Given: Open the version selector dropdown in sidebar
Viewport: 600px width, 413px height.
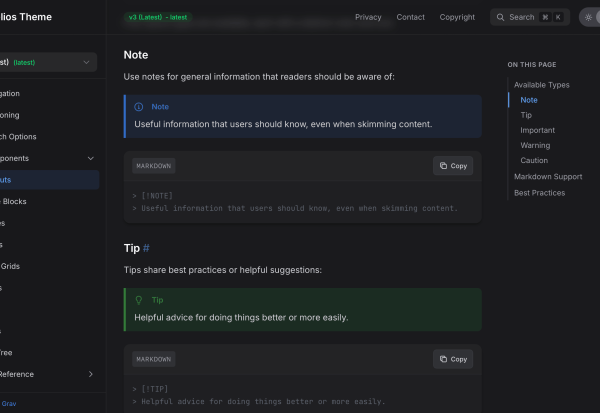Looking at the screenshot, I should 48,62.
